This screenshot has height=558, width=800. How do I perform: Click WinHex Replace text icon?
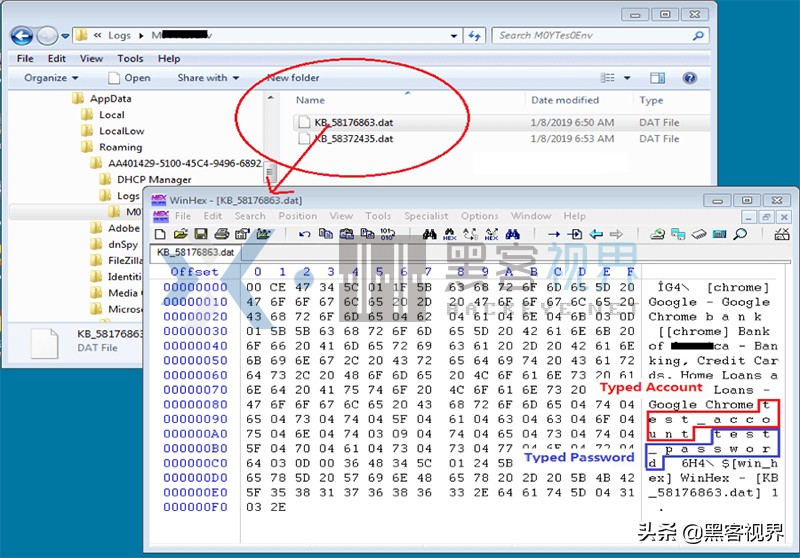470,234
